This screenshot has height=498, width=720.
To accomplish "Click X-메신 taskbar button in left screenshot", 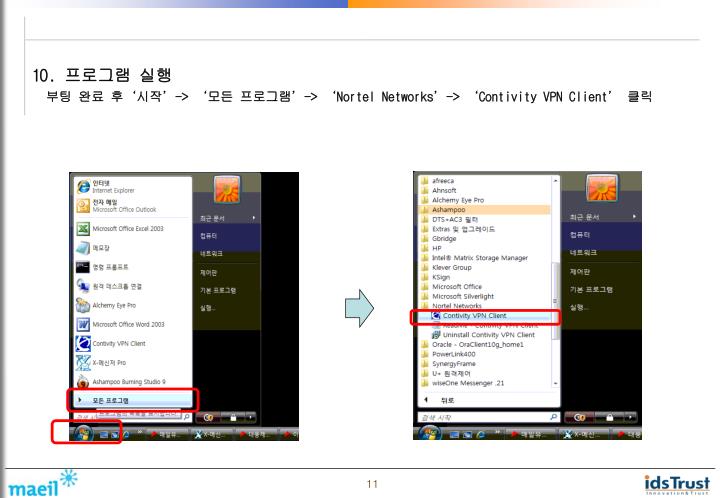I will point(211,434).
